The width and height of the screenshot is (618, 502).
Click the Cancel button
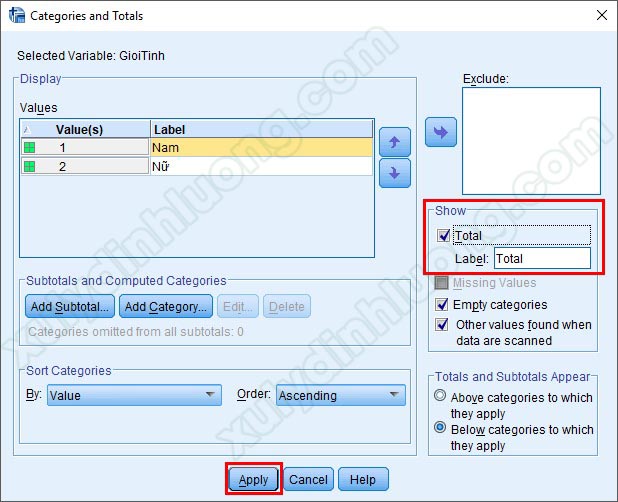point(308,479)
